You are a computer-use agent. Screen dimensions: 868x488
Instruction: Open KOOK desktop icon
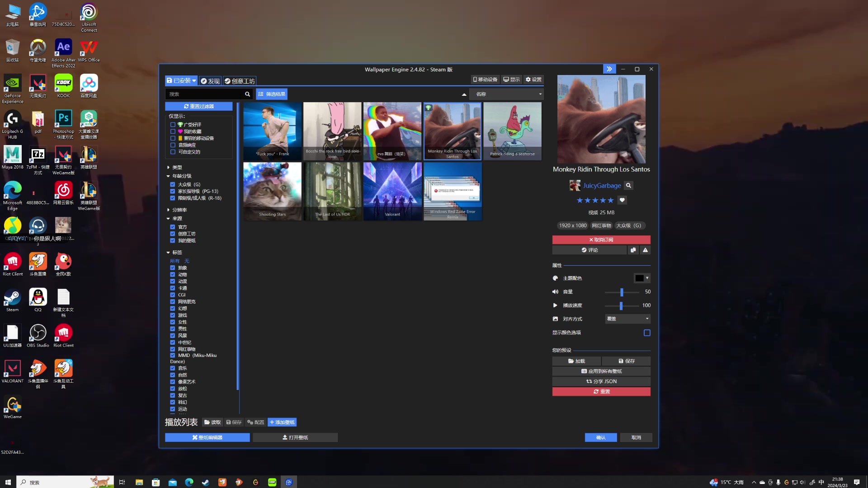pyautogui.click(x=63, y=86)
